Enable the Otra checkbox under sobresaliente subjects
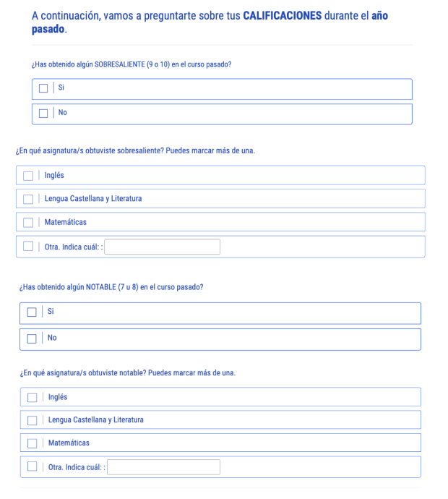The height and width of the screenshot is (499, 448). pos(28,246)
